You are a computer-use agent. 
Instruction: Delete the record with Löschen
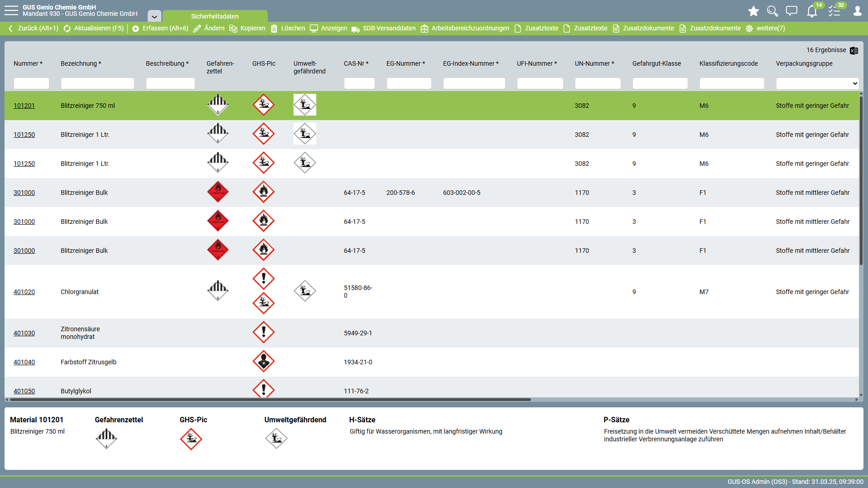click(288, 28)
